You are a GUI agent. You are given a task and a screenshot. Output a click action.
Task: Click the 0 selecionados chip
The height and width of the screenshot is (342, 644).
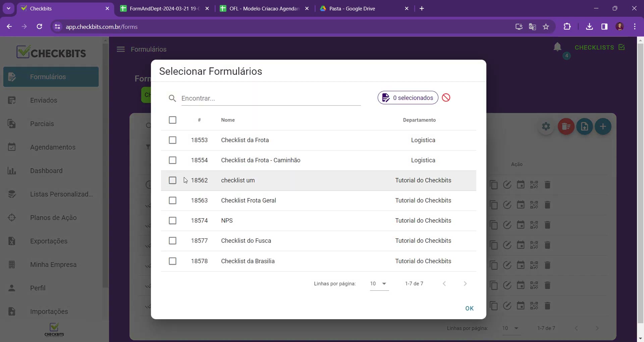click(408, 98)
